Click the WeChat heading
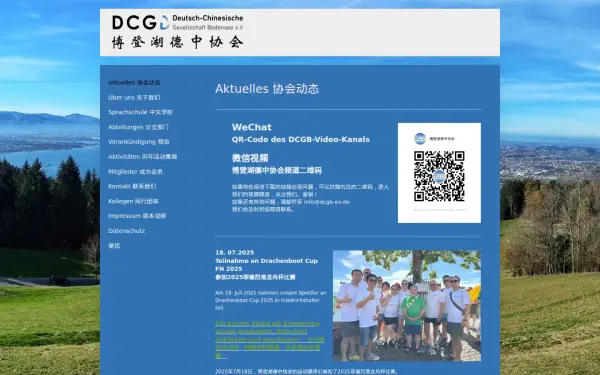 coord(251,127)
